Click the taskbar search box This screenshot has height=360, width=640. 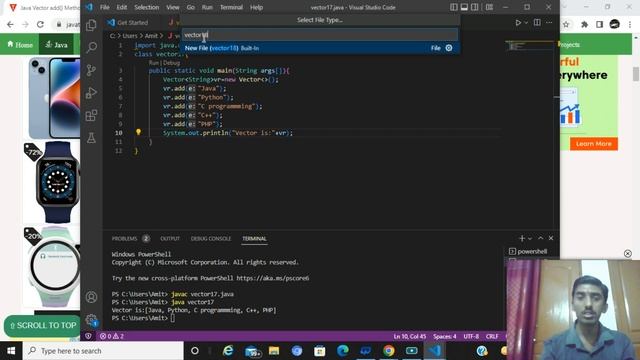point(103,351)
